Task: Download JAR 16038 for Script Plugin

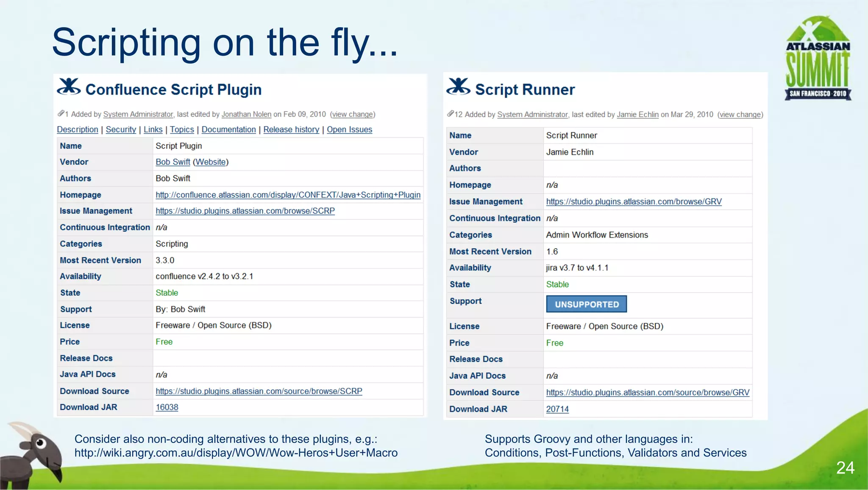Action: pos(167,407)
